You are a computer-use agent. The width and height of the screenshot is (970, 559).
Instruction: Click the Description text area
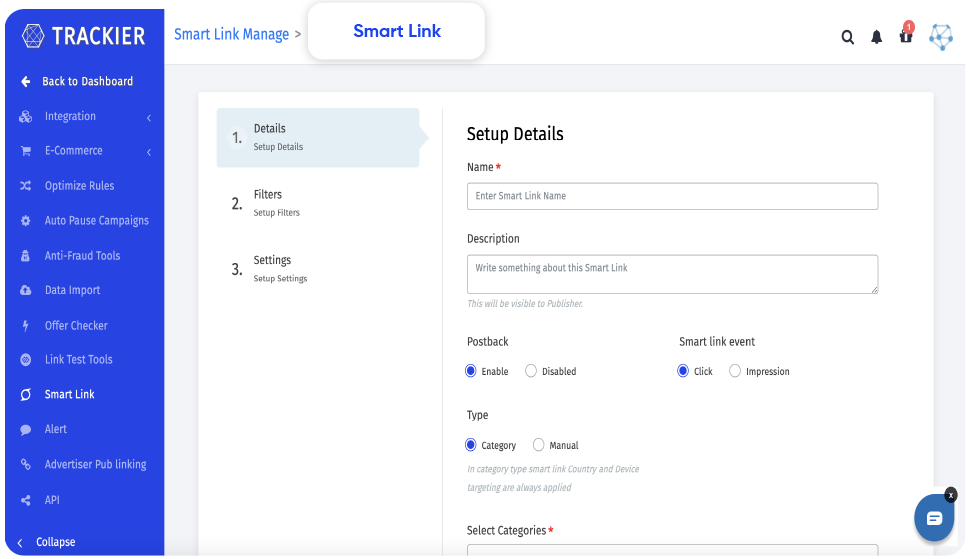[672, 274]
